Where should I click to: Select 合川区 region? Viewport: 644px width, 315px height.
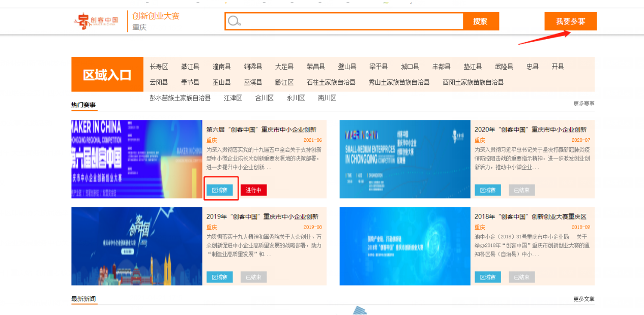click(x=265, y=98)
